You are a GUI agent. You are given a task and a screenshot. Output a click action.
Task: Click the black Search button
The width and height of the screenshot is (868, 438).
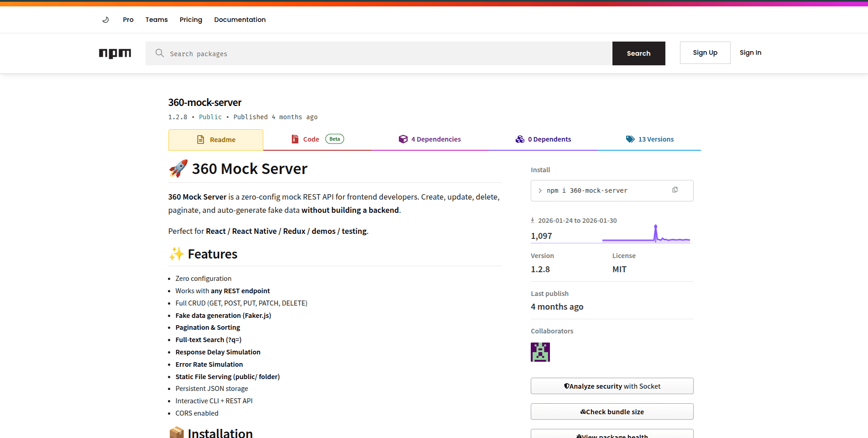638,53
